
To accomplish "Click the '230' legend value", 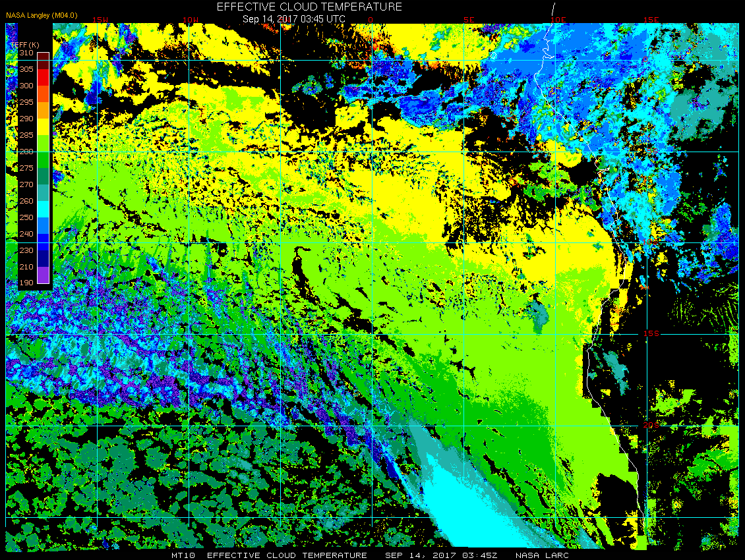I will 26,250.
